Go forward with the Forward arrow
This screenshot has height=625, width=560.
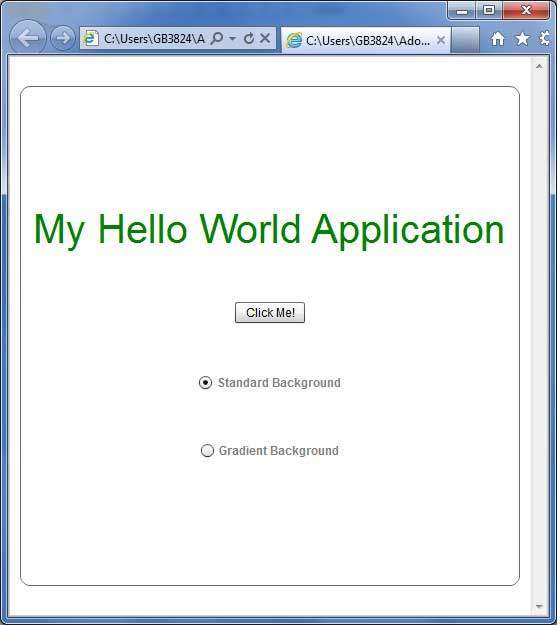[x=63, y=38]
